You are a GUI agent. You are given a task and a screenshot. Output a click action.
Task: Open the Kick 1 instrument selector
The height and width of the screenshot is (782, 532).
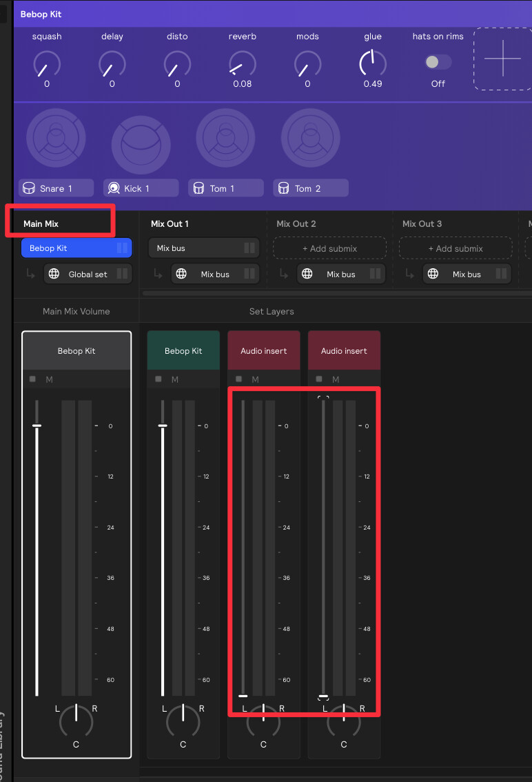click(141, 188)
